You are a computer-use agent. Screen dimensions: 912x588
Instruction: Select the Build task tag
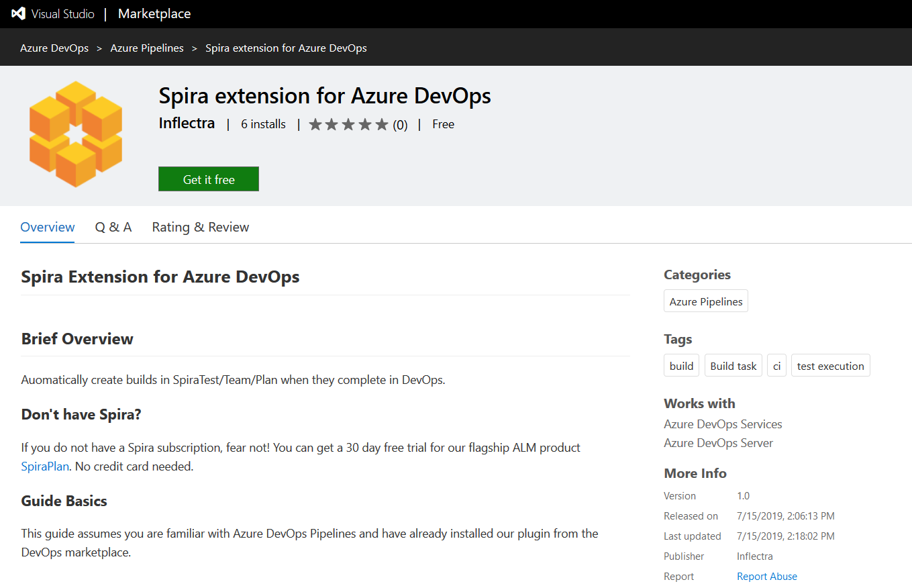click(x=733, y=366)
